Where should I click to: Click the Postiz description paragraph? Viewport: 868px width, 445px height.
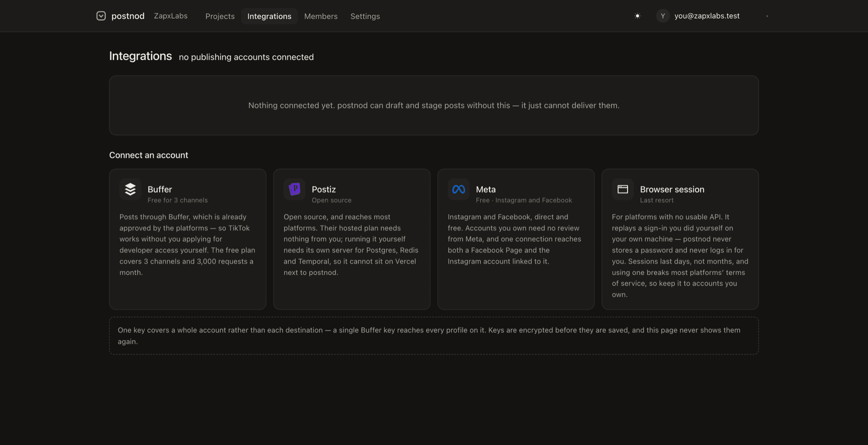(x=352, y=245)
